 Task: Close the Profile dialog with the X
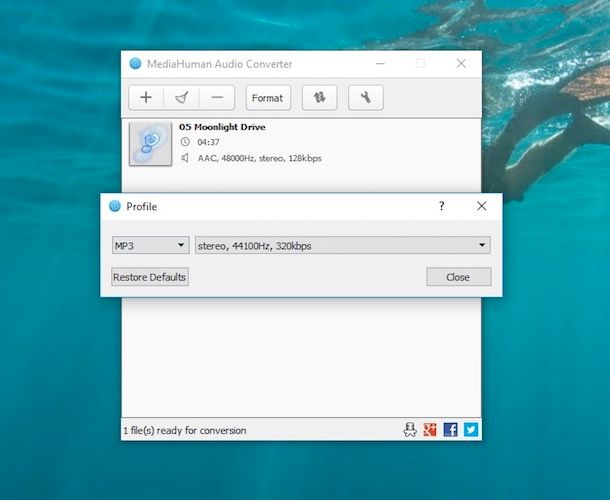(x=482, y=206)
